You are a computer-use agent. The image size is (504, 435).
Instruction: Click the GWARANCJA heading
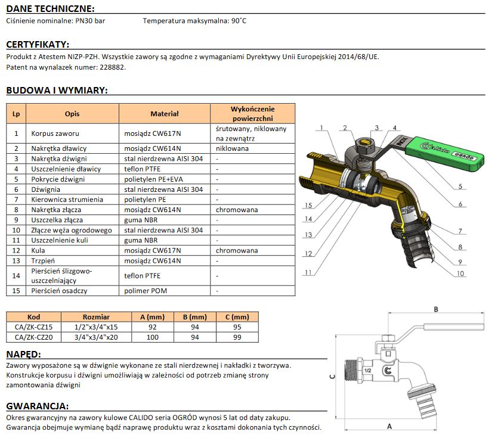pyautogui.click(x=38, y=406)
